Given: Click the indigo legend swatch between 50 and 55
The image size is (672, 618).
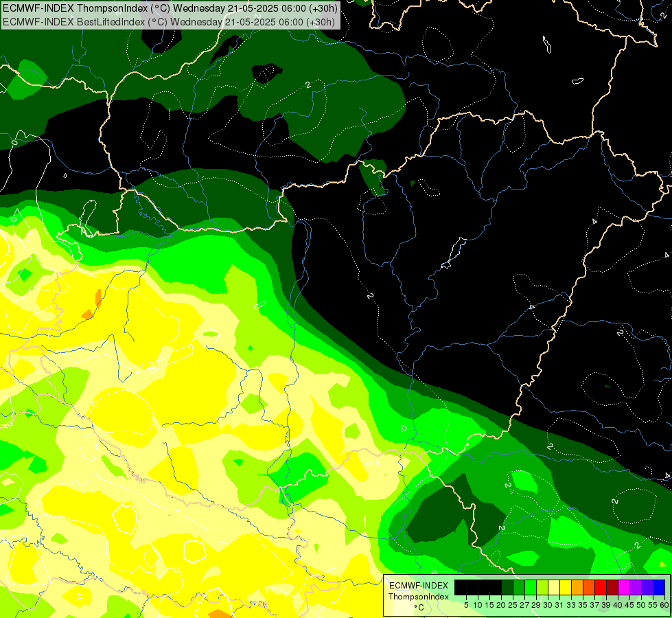Looking at the screenshot, I should (x=647, y=587).
